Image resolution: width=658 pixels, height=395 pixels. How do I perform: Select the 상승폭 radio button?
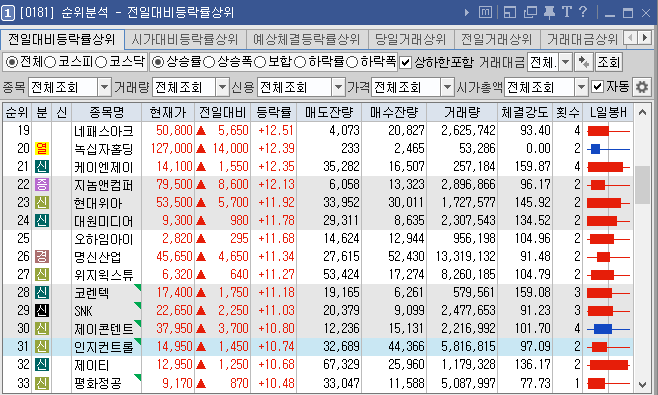coord(209,63)
